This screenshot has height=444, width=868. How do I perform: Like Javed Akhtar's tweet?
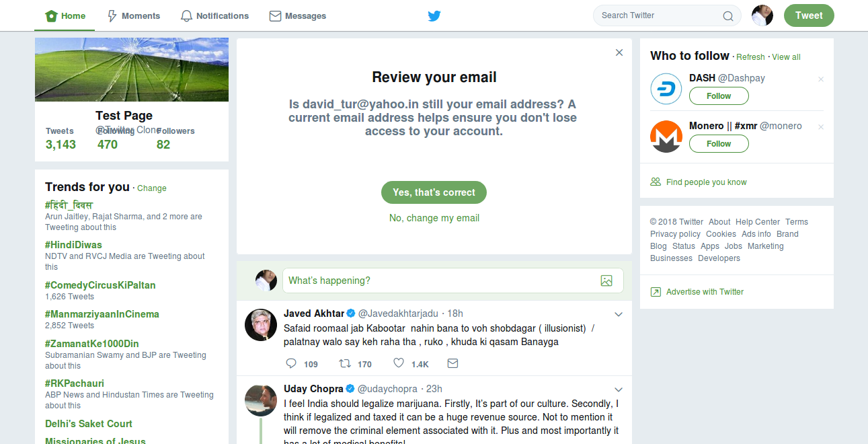click(398, 363)
